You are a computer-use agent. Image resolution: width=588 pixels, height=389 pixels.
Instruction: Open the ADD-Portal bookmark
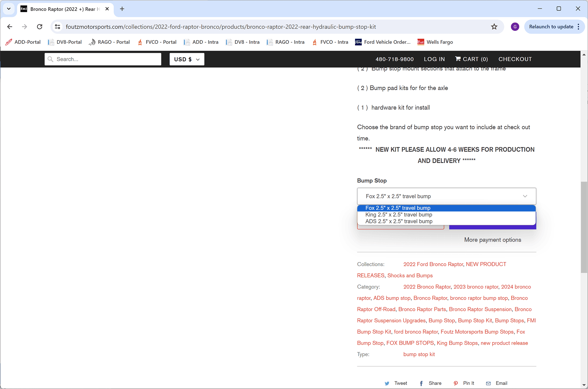point(23,42)
